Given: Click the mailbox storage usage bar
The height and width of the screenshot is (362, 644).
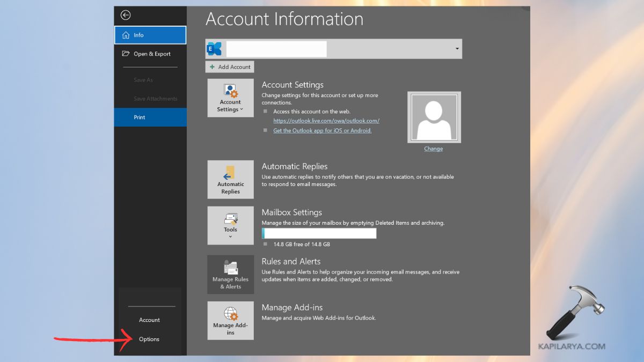Looking at the screenshot, I should (x=319, y=233).
